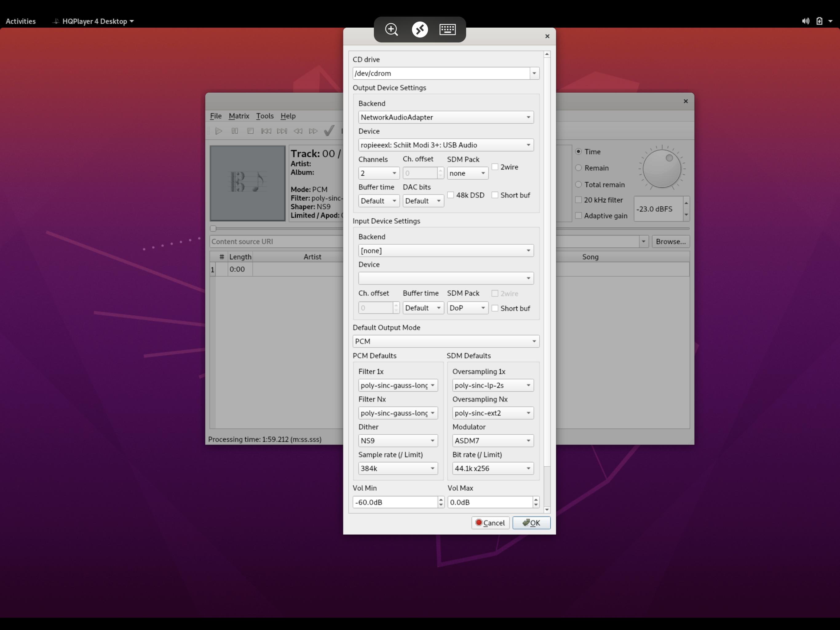The width and height of the screenshot is (840, 630).
Task: Confirm settings with the OK button
Action: pyautogui.click(x=531, y=522)
